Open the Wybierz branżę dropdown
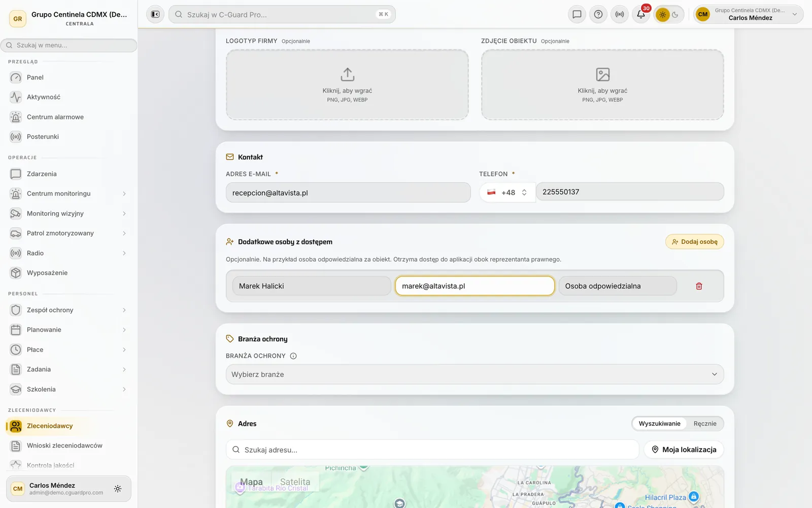 pos(475,374)
